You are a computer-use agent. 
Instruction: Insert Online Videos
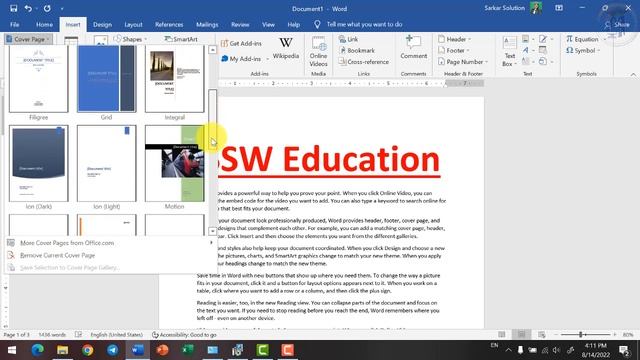pyautogui.click(x=318, y=51)
